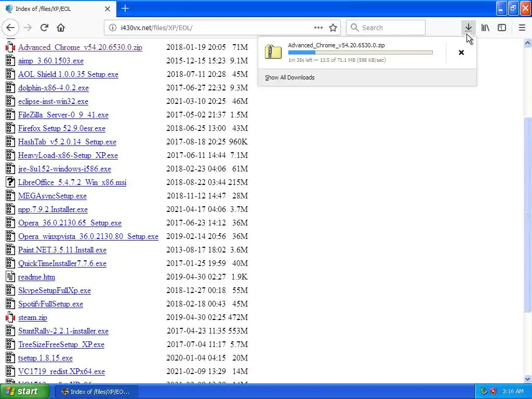
Task: Open the Library icon in toolbar
Action: [x=485, y=28]
